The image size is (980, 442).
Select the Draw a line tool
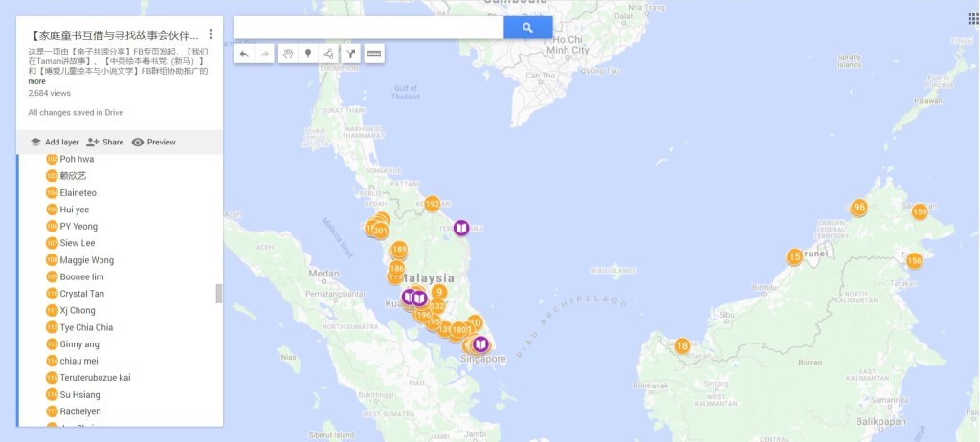pos(328,54)
